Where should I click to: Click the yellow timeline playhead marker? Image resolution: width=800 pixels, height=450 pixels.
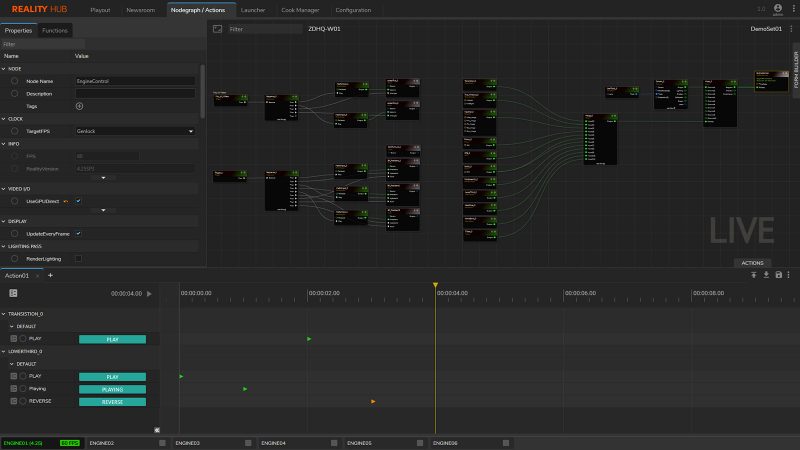(x=435, y=285)
